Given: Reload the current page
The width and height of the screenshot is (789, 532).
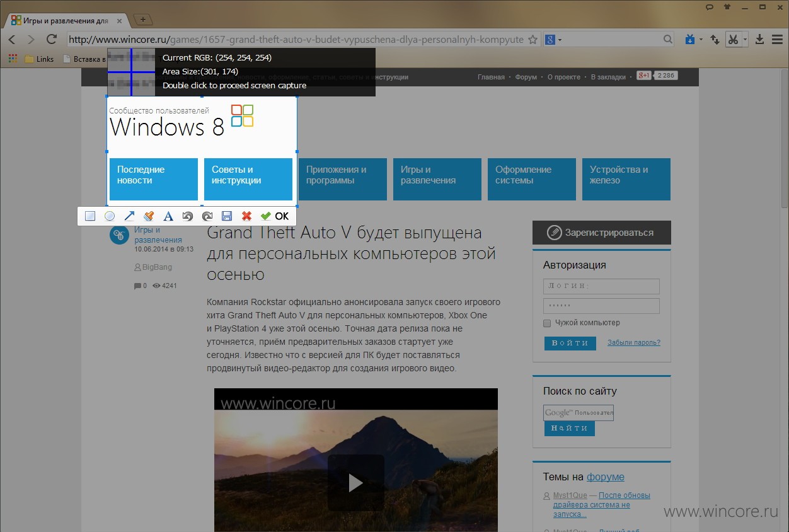Looking at the screenshot, I should point(52,40).
